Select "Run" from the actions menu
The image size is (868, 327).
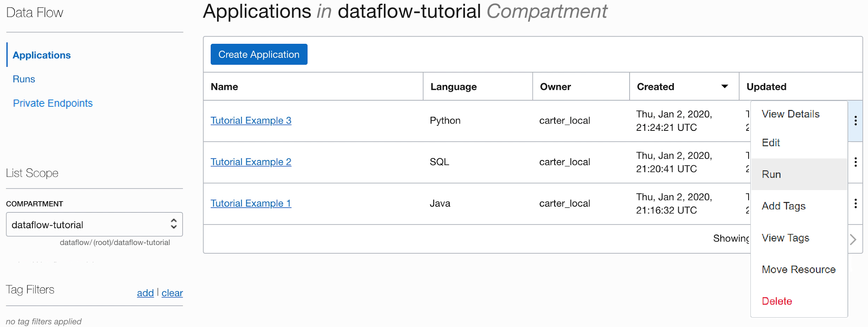772,174
